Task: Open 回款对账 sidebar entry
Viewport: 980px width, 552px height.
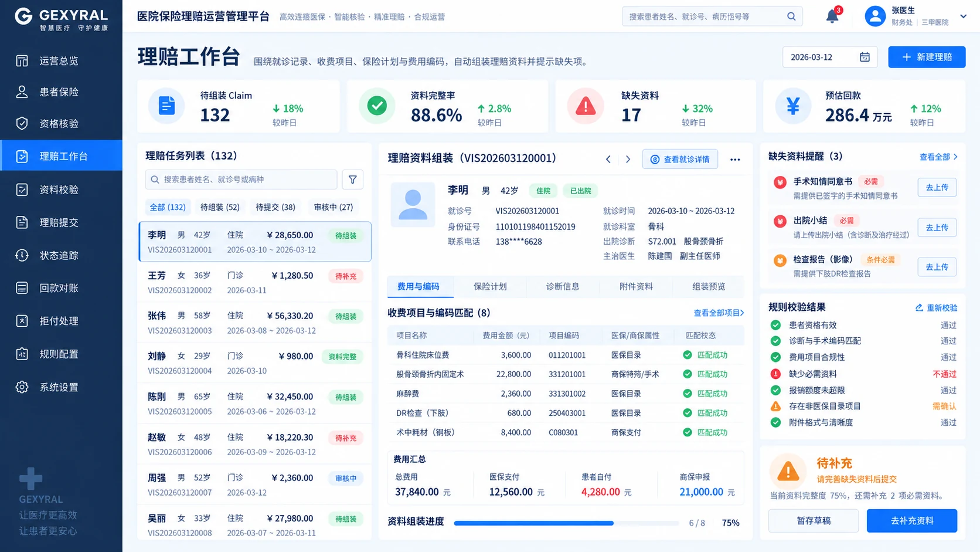Action: click(x=61, y=288)
